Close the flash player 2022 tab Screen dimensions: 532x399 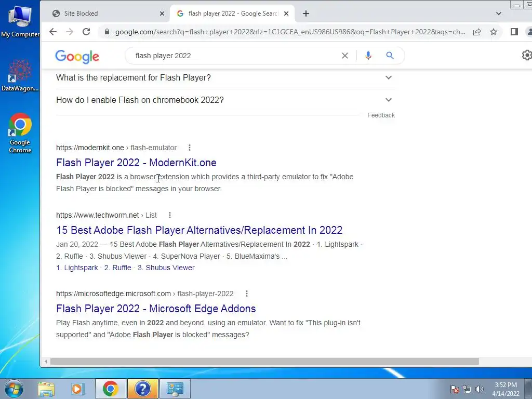click(286, 14)
